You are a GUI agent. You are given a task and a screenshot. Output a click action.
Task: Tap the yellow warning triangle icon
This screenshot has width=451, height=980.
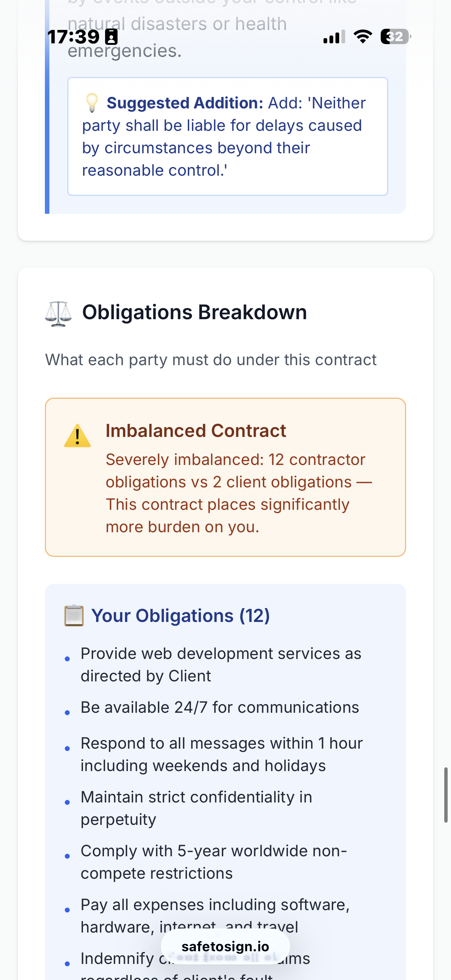77,436
